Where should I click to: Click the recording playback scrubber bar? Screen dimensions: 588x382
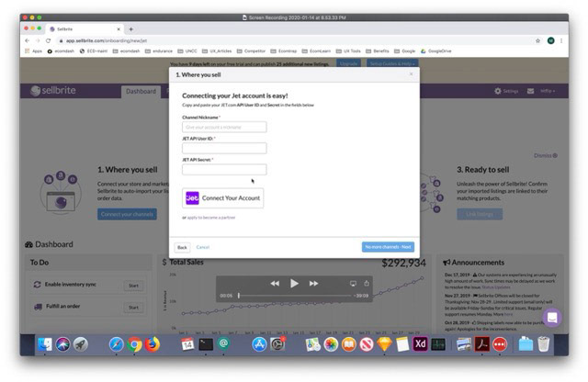(x=295, y=296)
